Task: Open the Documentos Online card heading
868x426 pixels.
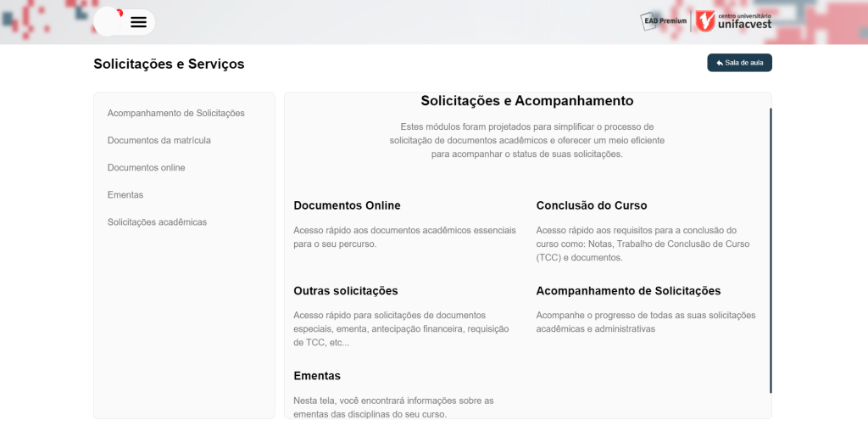Action: [347, 205]
